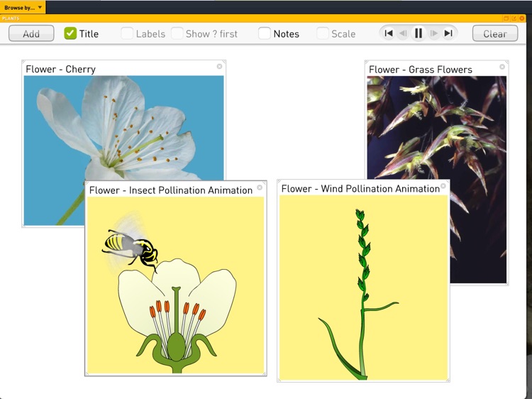Toggle the Scale checkbox

322,33
